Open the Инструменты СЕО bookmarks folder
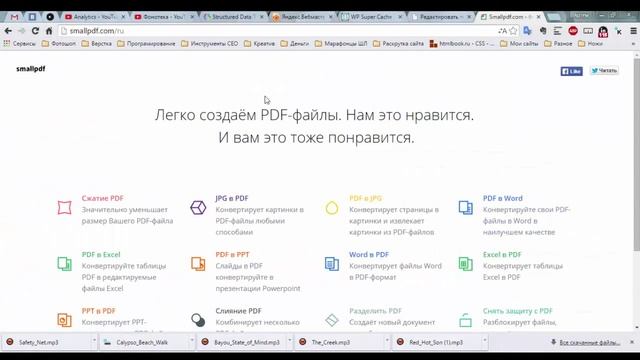This screenshot has width=640, height=360. (209, 43)
